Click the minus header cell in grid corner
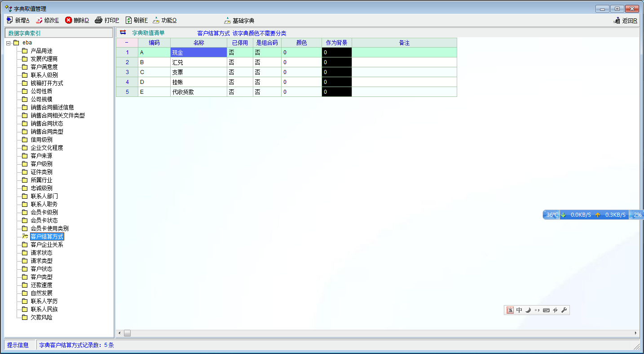Viewport: 644px width, 354px height. 127,43
